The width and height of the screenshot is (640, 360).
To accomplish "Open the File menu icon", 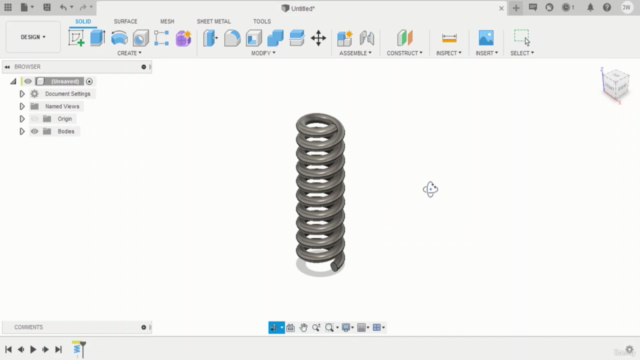I will [27, 7].
